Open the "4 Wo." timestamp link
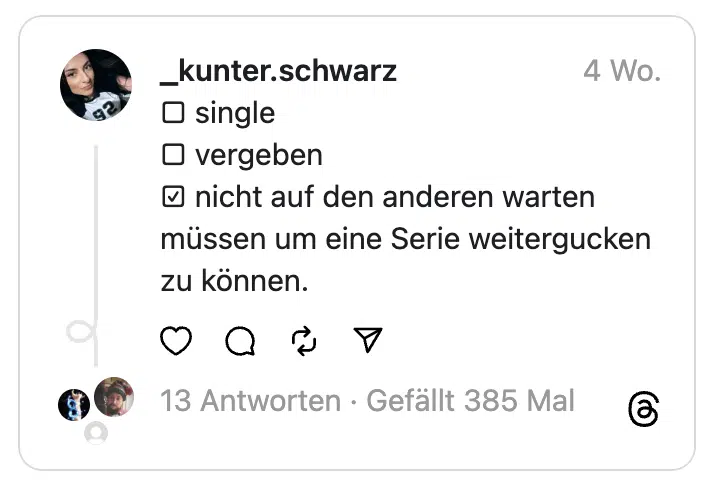Image resolution: width=718 pixels, height=488 pixels. click(x=622, y=71)
